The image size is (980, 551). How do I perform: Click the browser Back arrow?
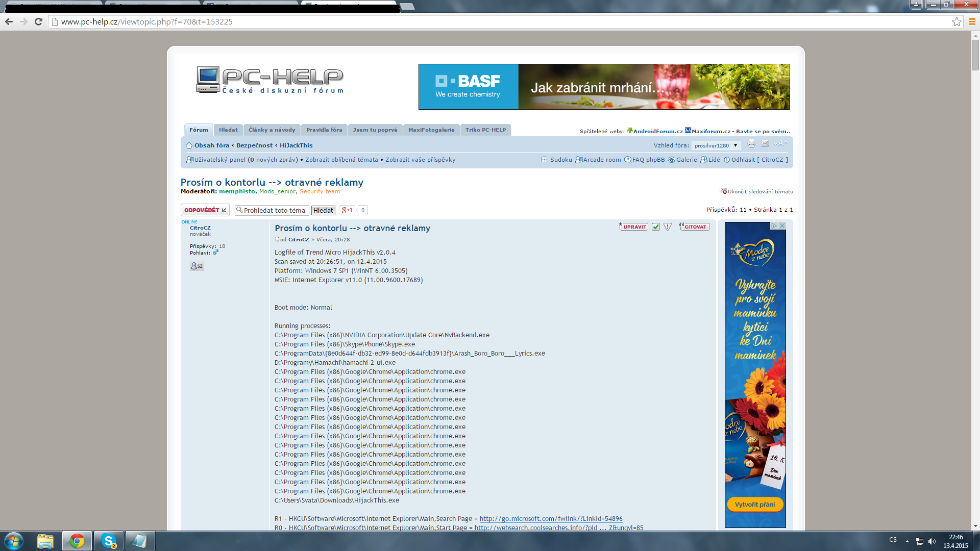click(9, 21)
